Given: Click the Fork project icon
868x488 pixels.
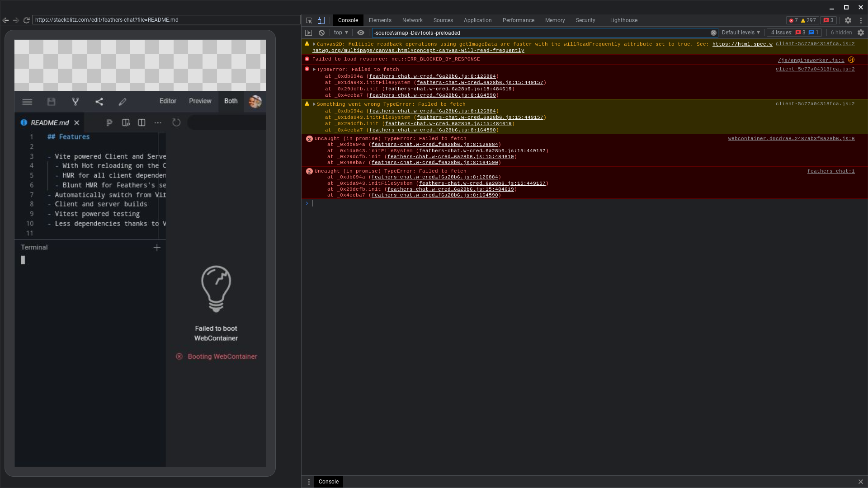Looking at the screenshot, I should click(75, 102).
